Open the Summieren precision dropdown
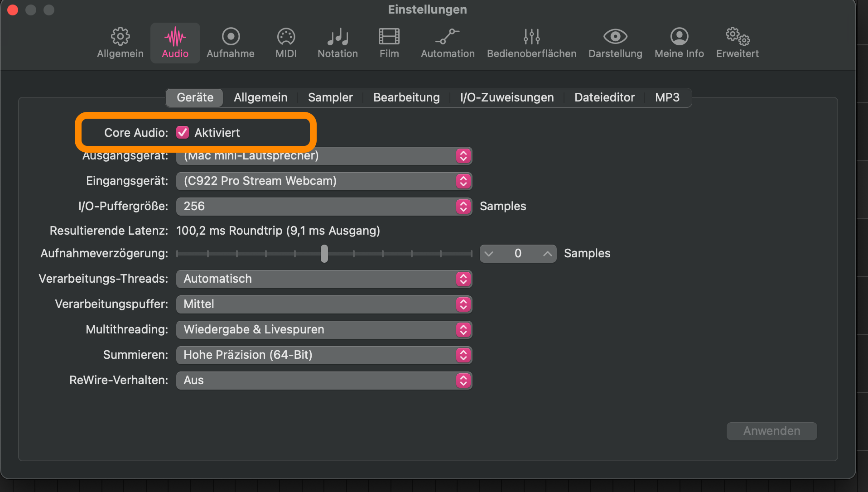This screenshot has width=868, height=492. point(324,355)
